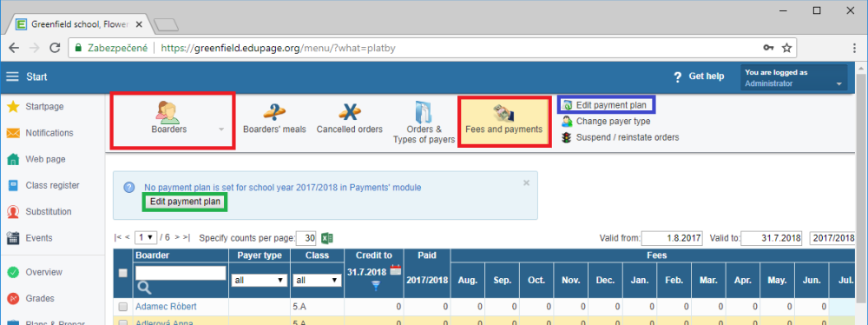Expand the Boarders dropdown arrow

(221, 129)
